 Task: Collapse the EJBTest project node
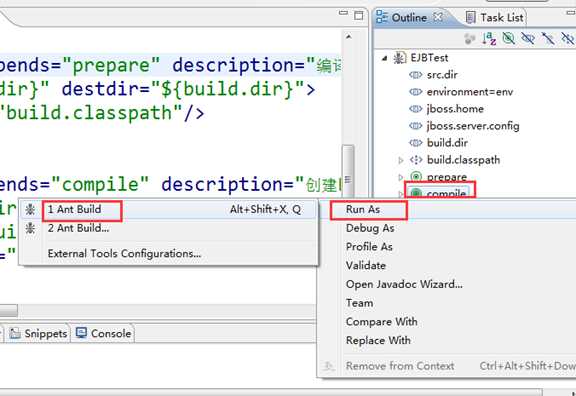point(385,58)
